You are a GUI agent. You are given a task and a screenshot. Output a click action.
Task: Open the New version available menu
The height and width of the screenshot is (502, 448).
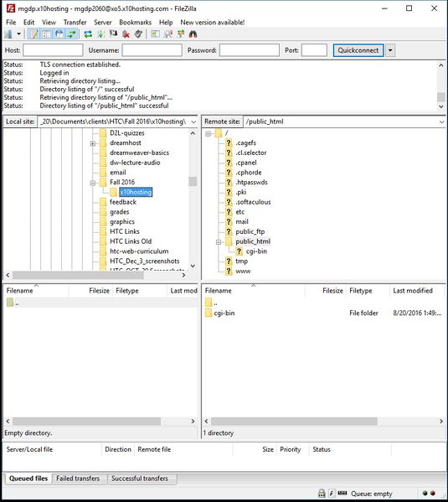213,23
